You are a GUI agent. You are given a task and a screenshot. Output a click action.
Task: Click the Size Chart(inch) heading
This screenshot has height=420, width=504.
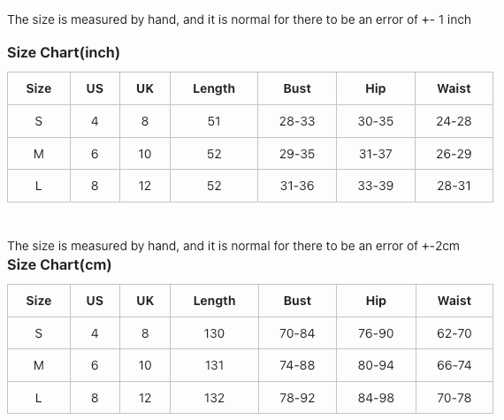(64, 52)
